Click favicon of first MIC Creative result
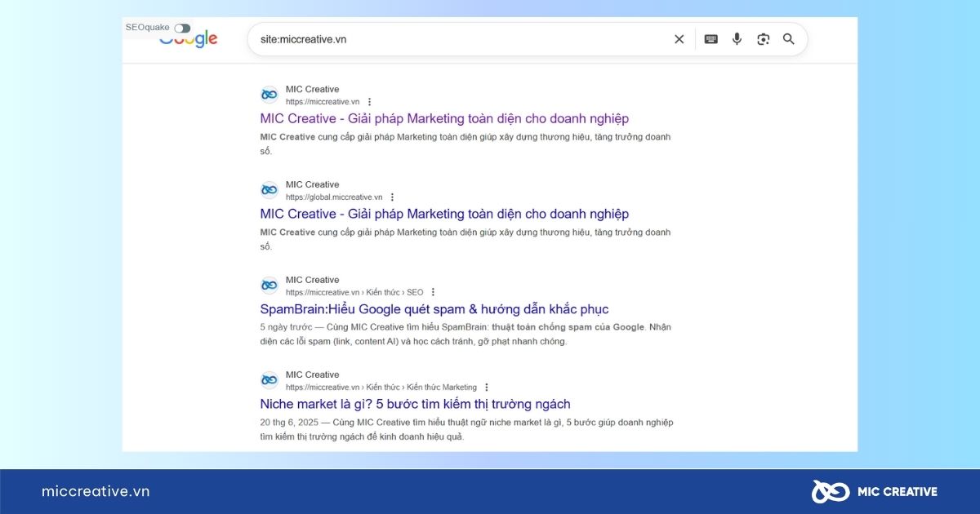980x514 pixels. pyautogui.click(x=269, y=95)
